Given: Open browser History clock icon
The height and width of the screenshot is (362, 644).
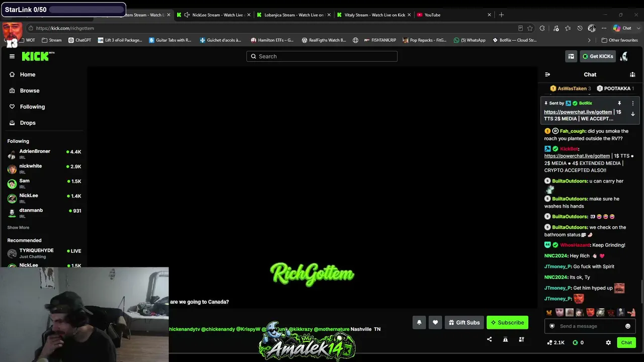Looking at the screenshot, I should pos(580,28).
